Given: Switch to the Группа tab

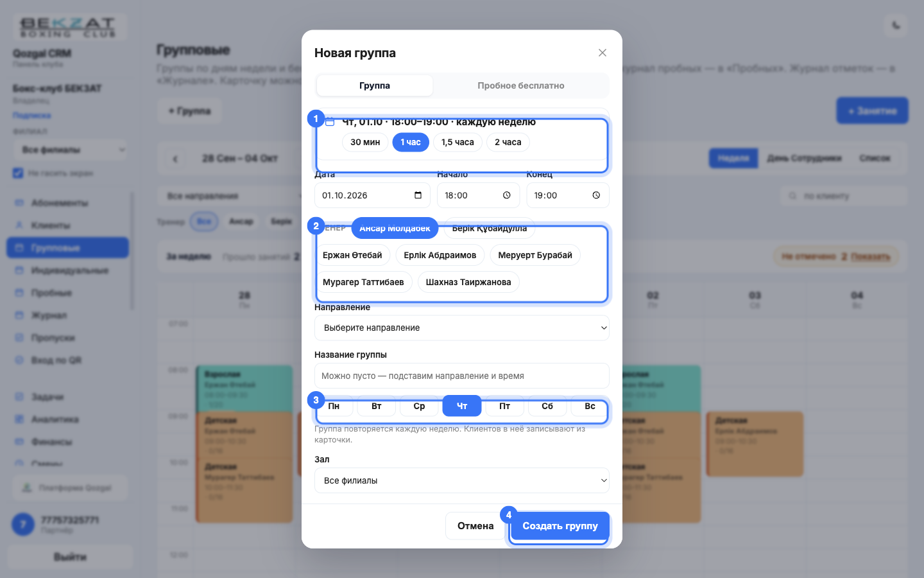Looking at the screenshot, I should point(375,85).
